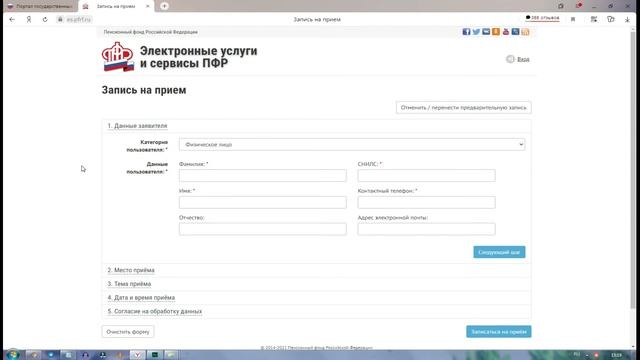Screen dimensions: 640x360
Task: Focus the 'СНИЛС' input field
Action: [427, 176]
